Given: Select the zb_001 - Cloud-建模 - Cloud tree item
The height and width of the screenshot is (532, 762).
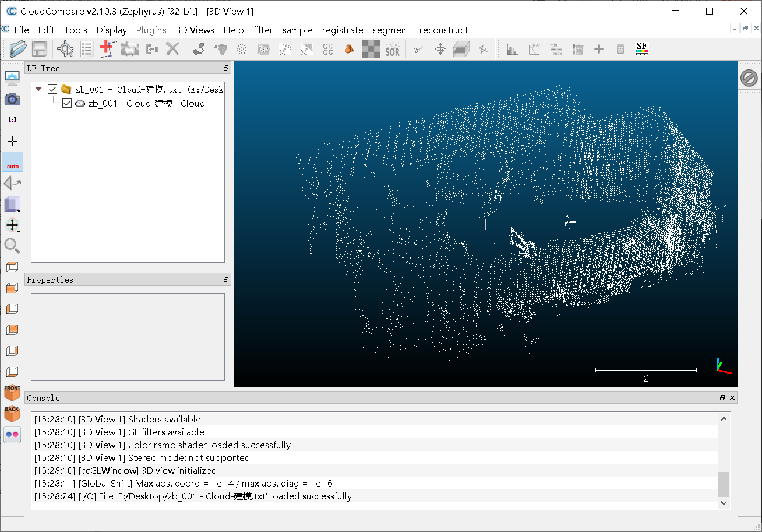Looking at the screenshot, I should coord(146,103).
